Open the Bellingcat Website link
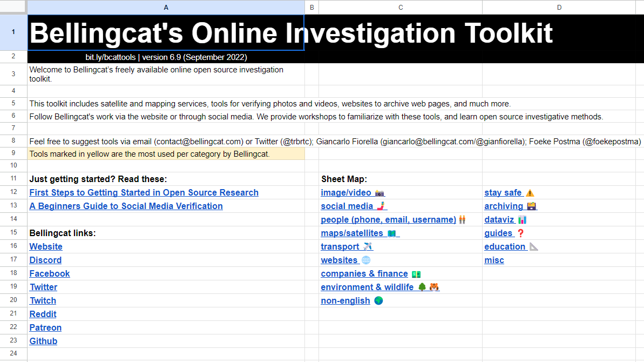This screenshot has height=362, width=644. click(46, 246)
